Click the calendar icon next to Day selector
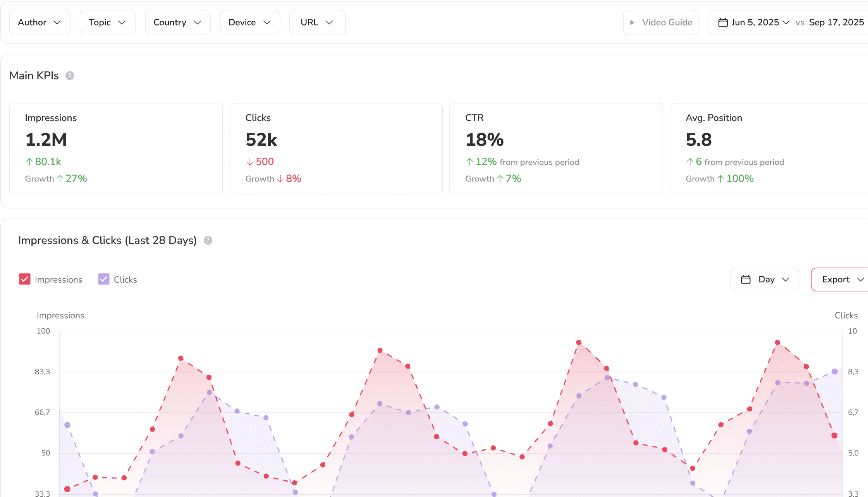 [x=746, y=279]
